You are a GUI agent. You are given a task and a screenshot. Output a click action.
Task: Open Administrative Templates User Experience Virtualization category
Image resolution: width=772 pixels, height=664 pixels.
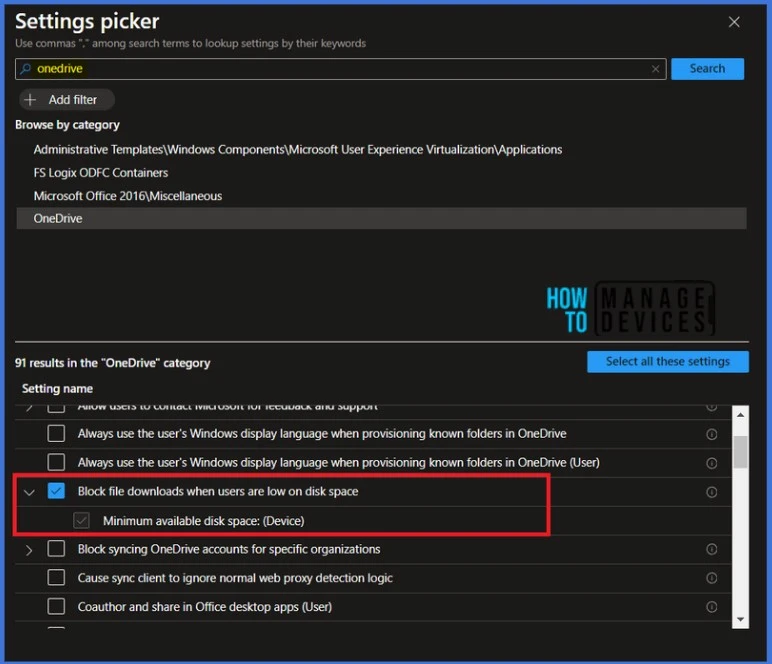pyautogui.click(x=297, y=150)
